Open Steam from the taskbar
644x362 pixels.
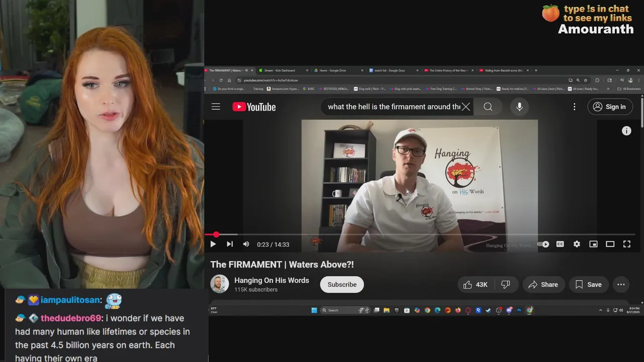click(488, 310)
